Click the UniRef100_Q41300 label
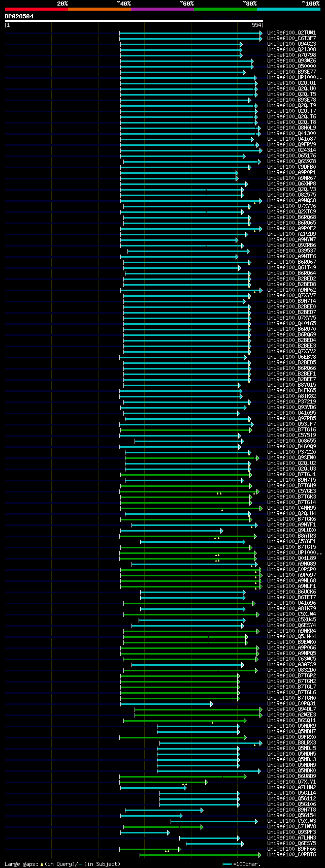Viewport: 325px width, 868px height. tap(291, 133)
